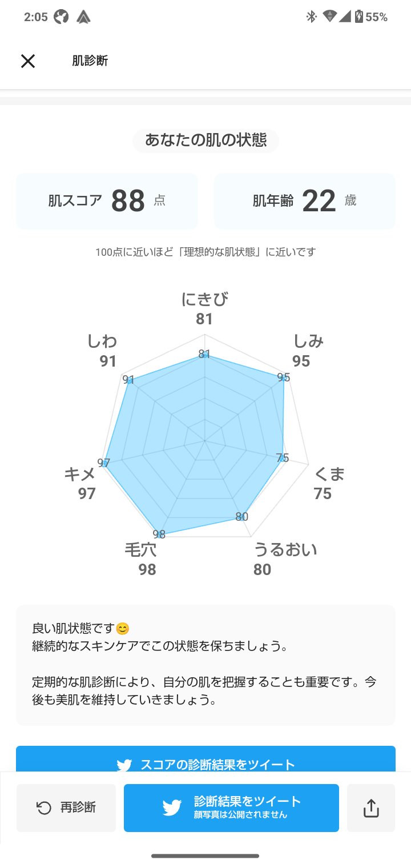Tap the gesture navigation bar handle
Screen dimensions: 411x868
(x=205, y=855)
